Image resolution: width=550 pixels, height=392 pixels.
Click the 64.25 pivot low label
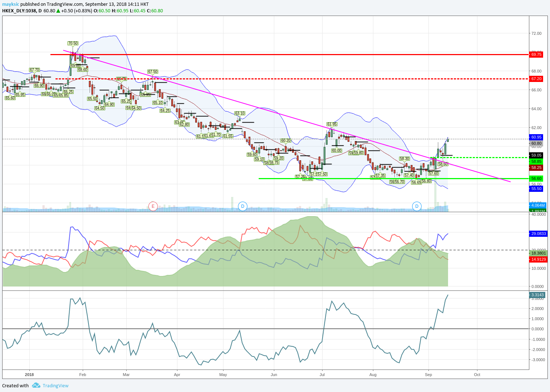pos(165,111)
